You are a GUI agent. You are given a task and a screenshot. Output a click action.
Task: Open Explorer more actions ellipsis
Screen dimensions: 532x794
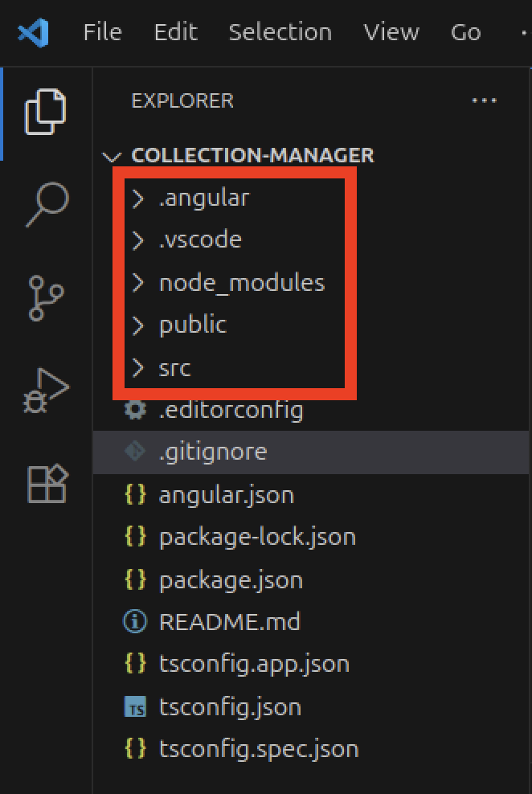484,100
